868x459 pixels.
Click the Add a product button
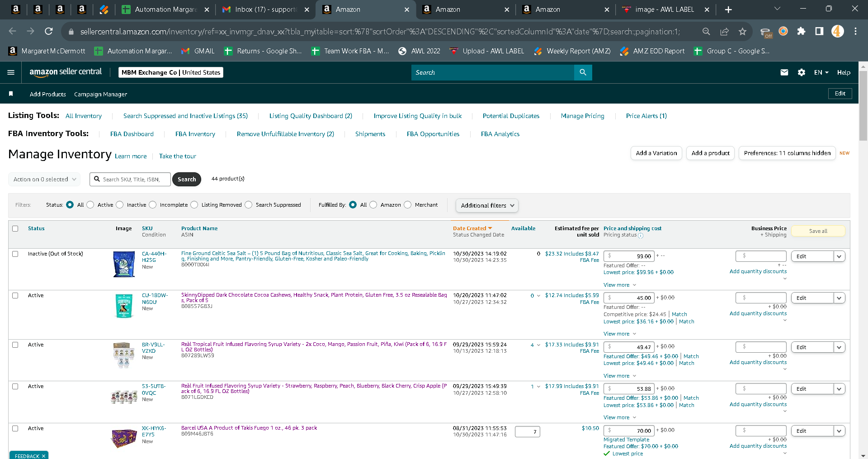(x=710, y=153)
